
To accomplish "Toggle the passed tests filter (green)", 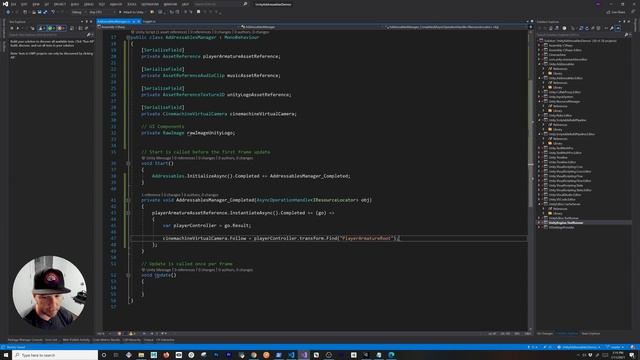I will pyautogui.click(x=51, y=28).
